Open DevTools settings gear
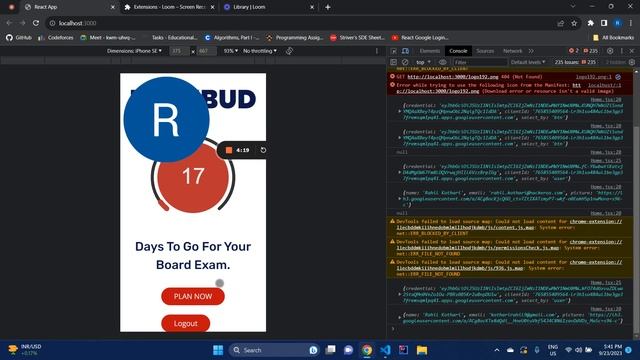The height and width of the screenshot is (360, 640). 610,51
